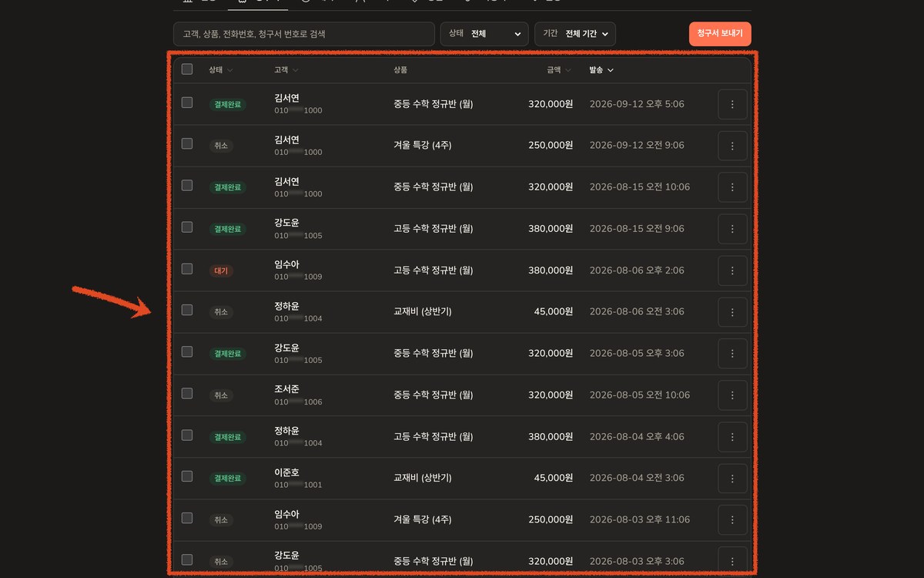Click 취소 badge in 조서준 row
Image resolution: width=924 pixels, height=578 pixels.
(x=221, y=396)
